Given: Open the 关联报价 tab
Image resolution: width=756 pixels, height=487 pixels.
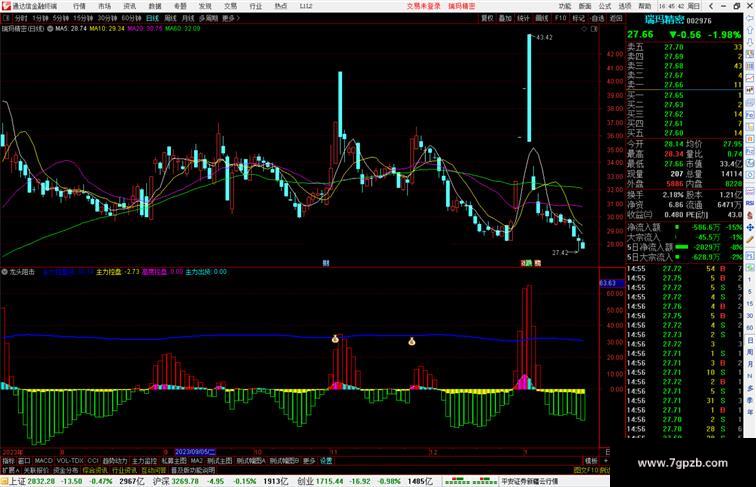Looking at the screenshot, I should 37,470.
